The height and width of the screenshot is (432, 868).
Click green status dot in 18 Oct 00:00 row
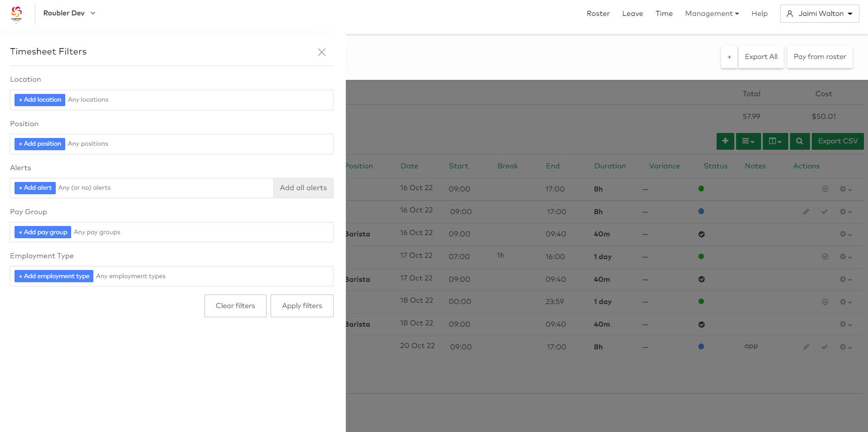701,301
